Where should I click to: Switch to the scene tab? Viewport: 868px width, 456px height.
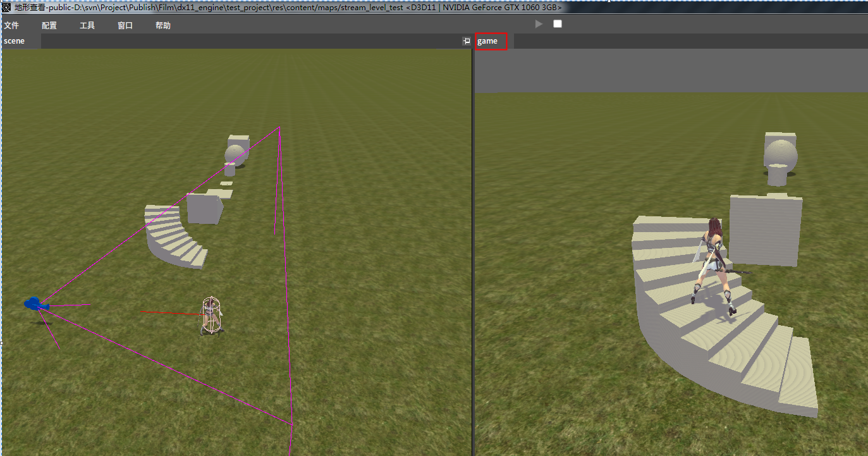tap(15, 41)
